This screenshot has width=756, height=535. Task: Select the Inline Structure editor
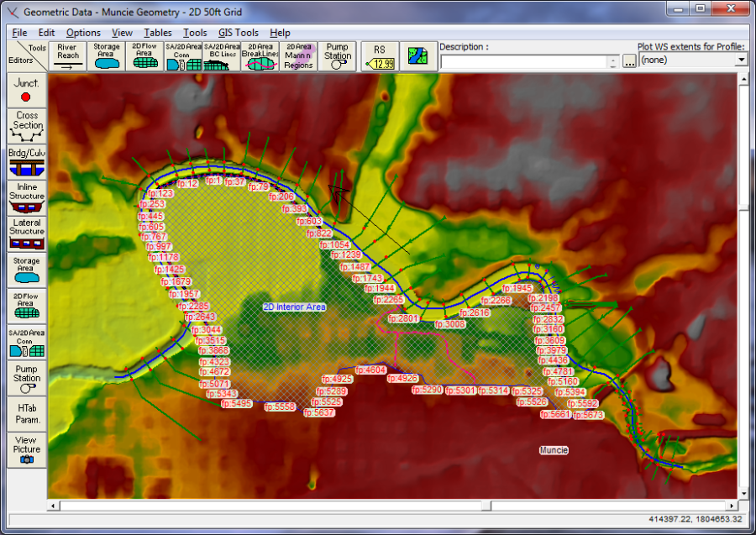[25, 195]
